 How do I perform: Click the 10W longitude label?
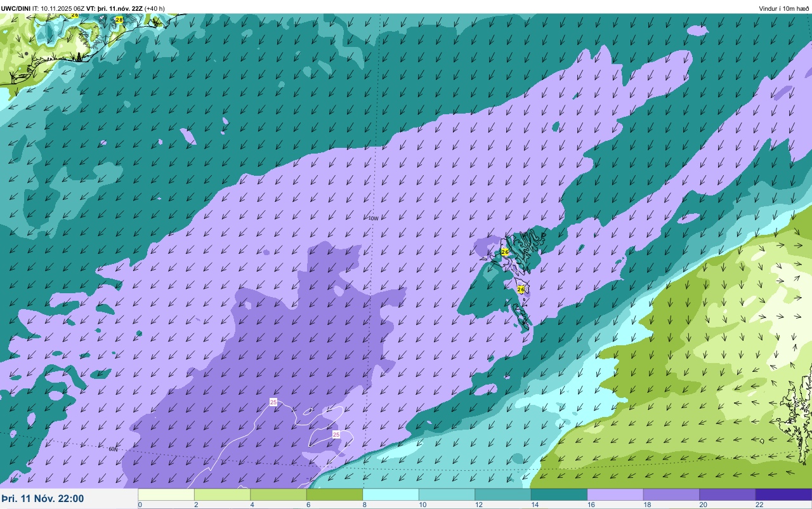(x=373, y=218)
